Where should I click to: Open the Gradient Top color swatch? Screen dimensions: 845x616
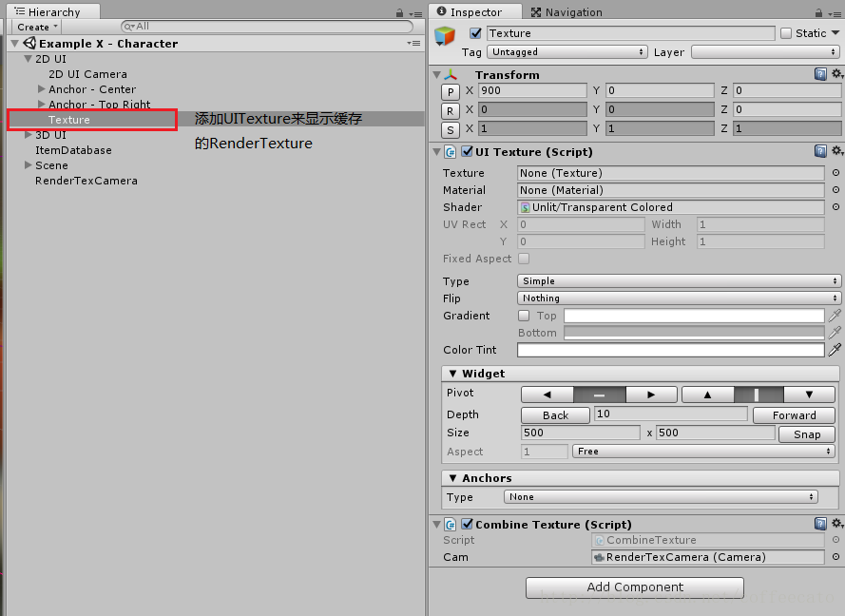pos(694,316)
